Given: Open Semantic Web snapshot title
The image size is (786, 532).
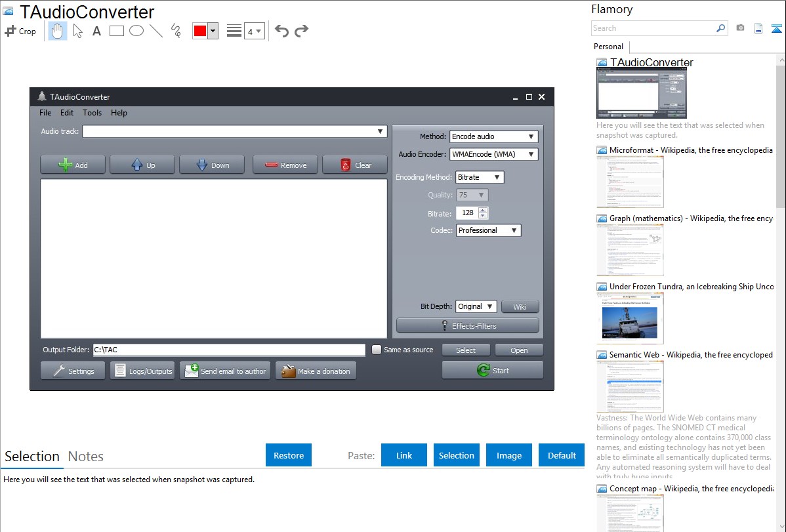Looking at the screenshot, I should click(x=691, y=354).
